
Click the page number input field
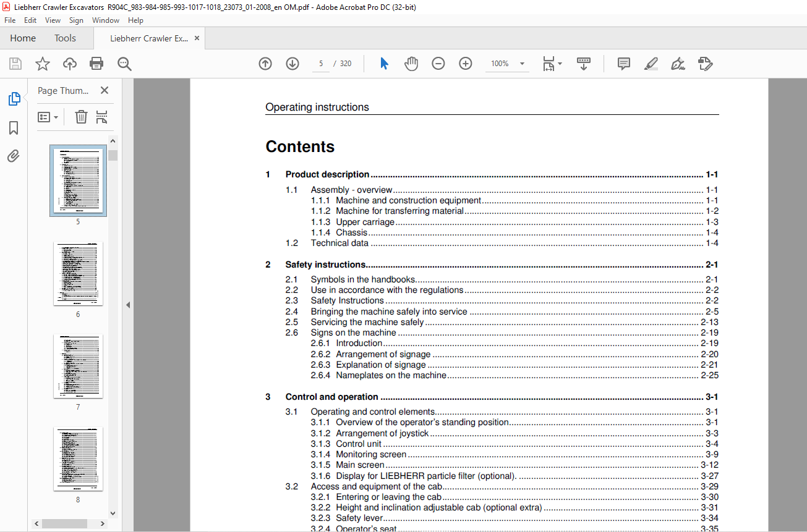point(321,64)
